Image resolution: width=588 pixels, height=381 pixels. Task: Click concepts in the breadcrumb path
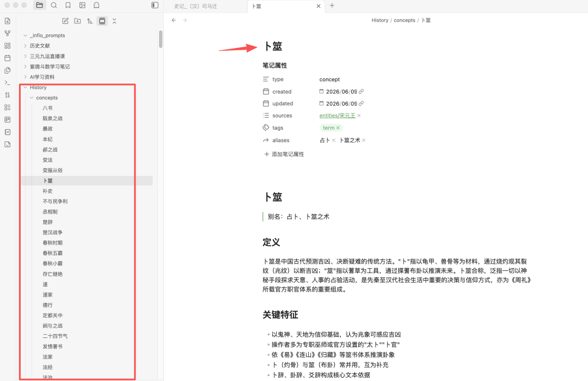pos(404,20)
